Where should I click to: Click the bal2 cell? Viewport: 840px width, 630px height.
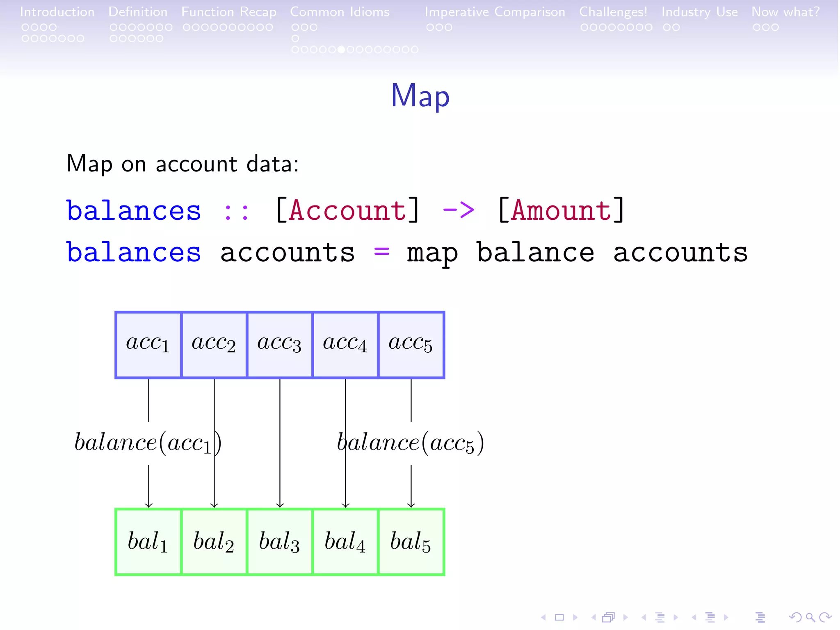tap(214, 542)
